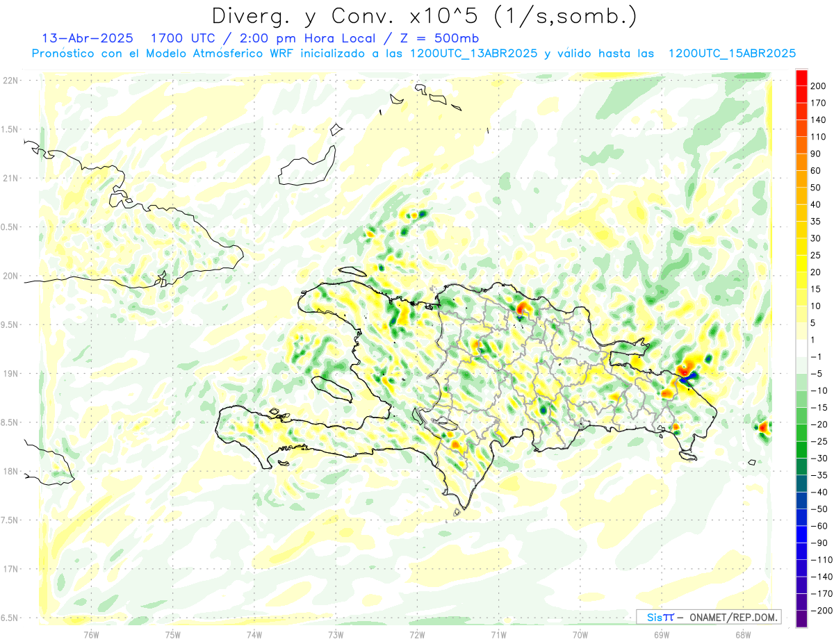Click the '170' colorbar label

coord(819,103)
